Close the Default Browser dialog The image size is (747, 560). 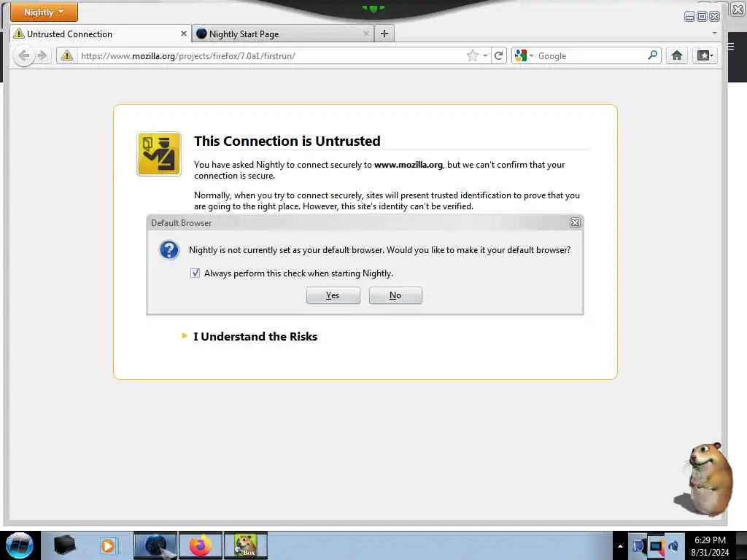[x=575, y=222]
